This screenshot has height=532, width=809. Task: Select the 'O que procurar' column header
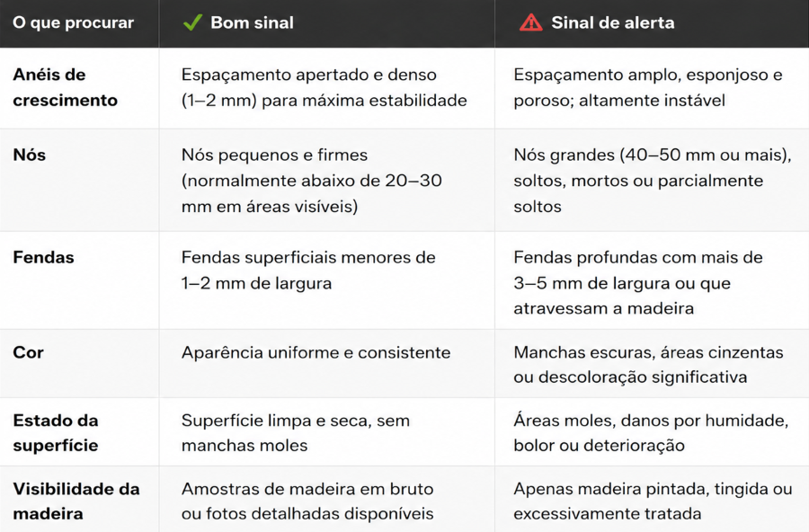coord(74,22)
